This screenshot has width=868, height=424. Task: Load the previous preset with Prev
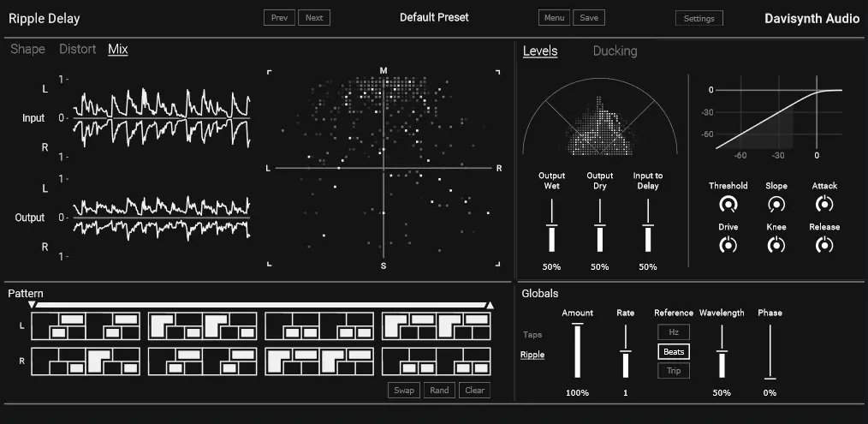pos(280,18)
